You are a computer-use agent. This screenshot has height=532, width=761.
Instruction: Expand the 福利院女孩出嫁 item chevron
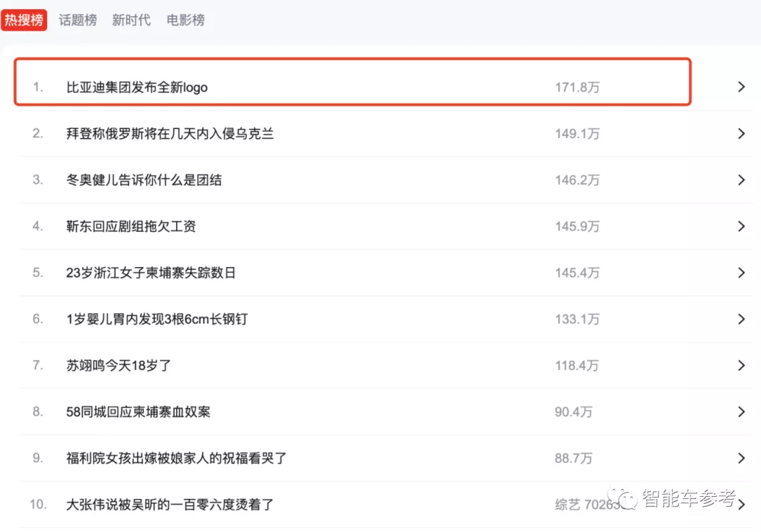741,458
